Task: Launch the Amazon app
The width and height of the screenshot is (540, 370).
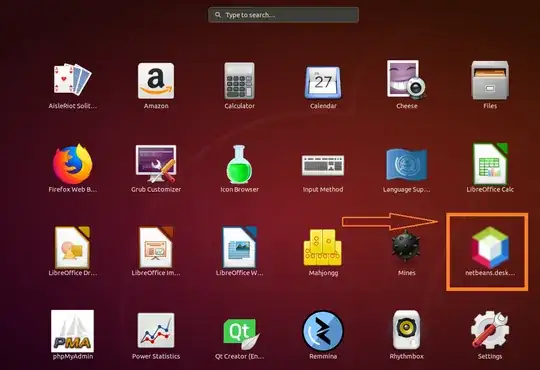Action: pos(156,81)
